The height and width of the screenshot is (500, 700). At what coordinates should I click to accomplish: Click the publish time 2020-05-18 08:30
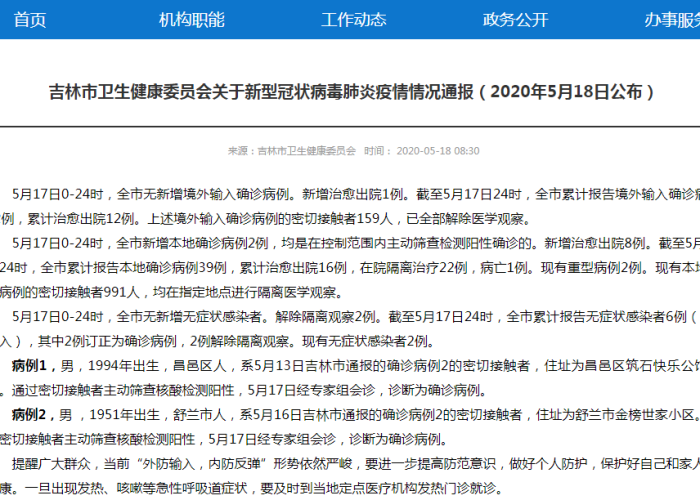point(438,151)
